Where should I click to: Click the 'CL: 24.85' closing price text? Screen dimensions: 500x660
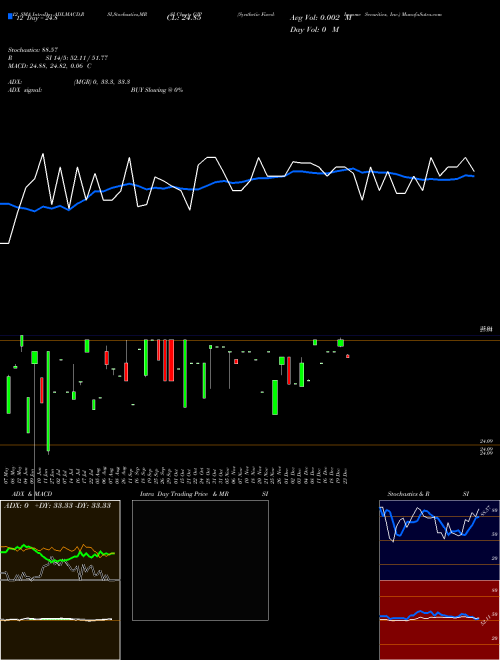coord(184,18)
